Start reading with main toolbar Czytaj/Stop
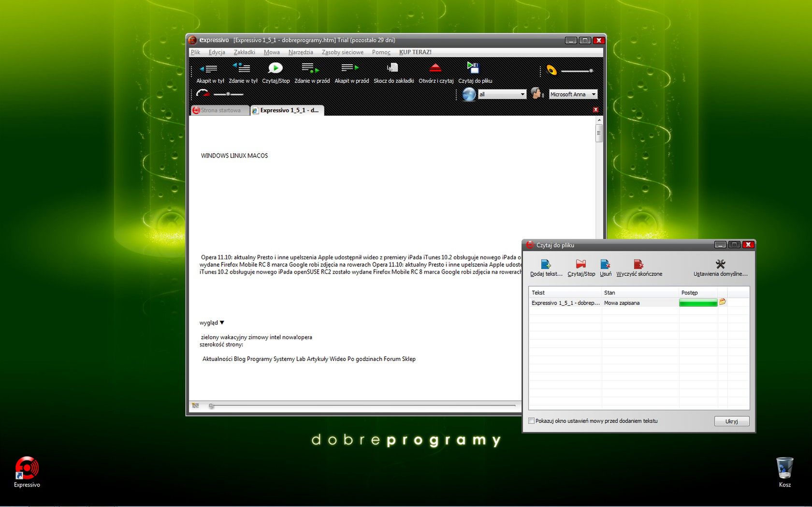The width and height of the screenshot is (812, 507). 275,73
